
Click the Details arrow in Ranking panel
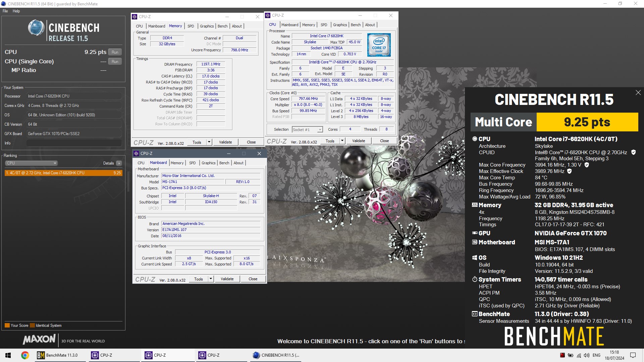[119, 163]
